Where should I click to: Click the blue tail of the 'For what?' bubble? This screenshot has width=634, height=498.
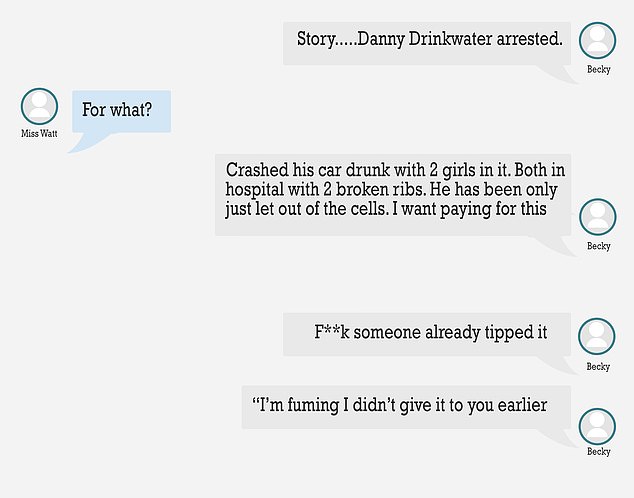[87, 142]
